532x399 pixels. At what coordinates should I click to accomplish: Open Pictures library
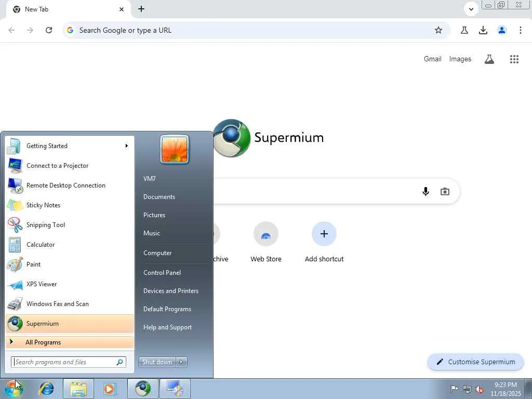(154, 215)
